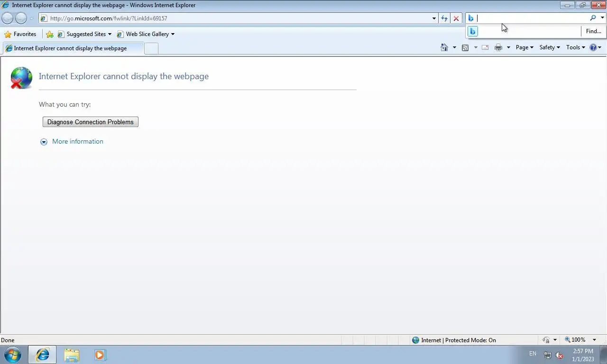
Task: Go forward with the Forward arrow button
Action: 21,18
